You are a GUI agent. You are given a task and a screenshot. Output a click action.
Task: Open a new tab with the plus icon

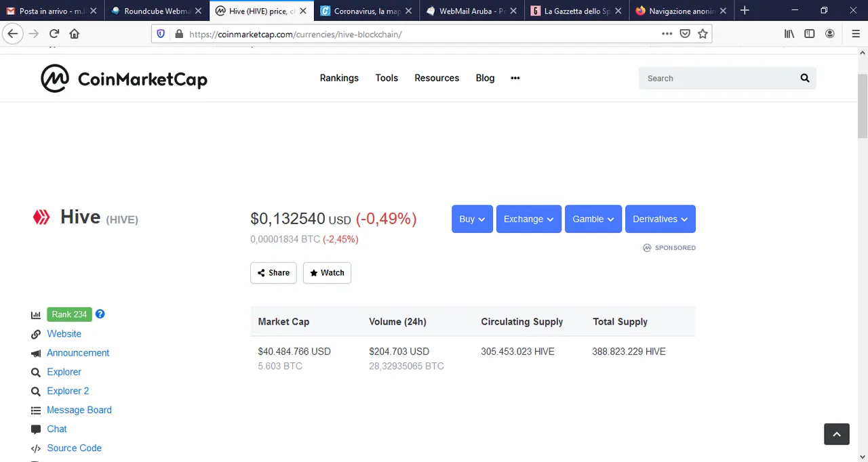[745, 10]
